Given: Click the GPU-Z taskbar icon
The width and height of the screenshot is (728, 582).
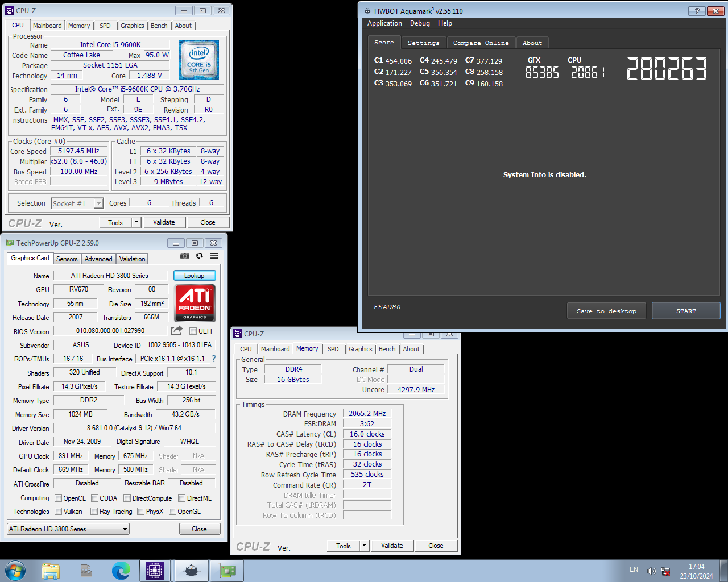Looking at the screenshot, I should click(x=227, y=571).
